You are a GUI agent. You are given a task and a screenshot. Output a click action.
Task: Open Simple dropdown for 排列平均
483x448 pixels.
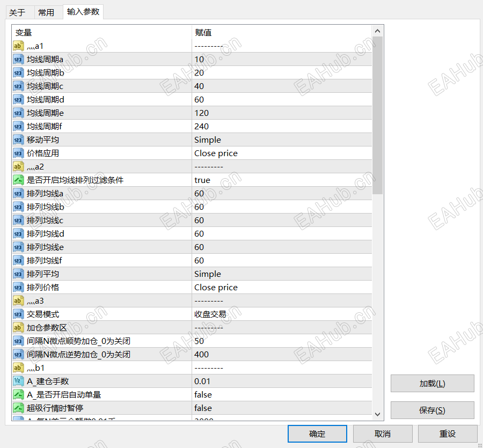(282, 274)
